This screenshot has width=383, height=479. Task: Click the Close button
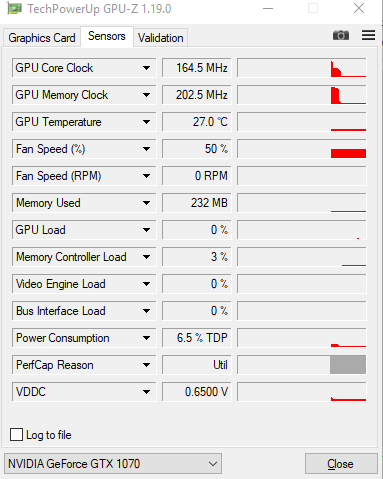coord(341,464)
